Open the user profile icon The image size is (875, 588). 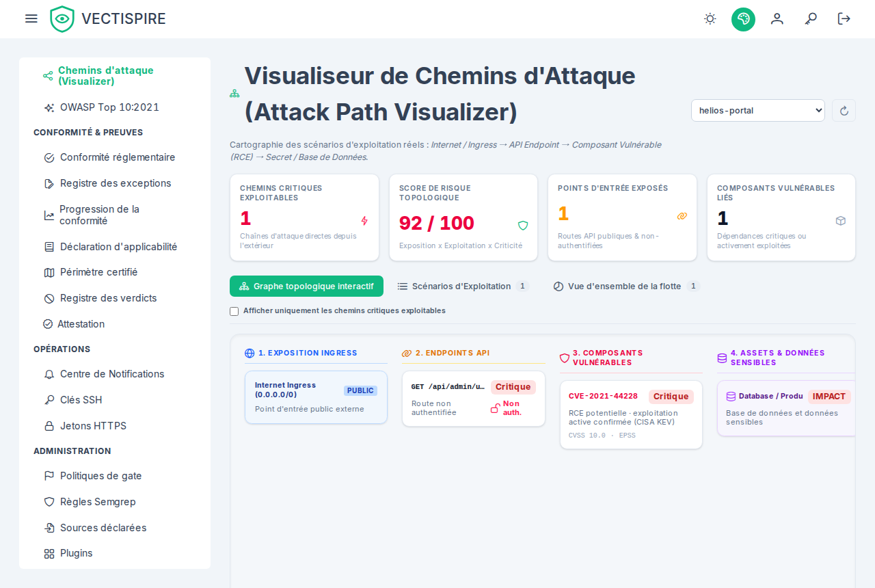(x=777, y=18)
